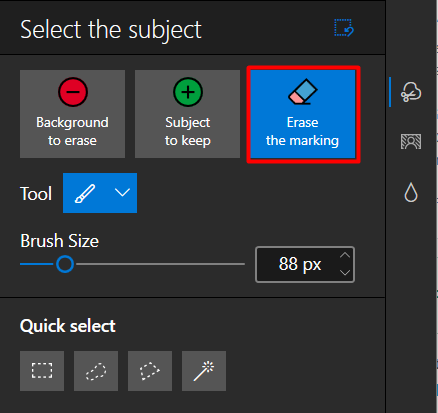Select the Background to erase marker
438x413 pixels.
click(72, 114)
